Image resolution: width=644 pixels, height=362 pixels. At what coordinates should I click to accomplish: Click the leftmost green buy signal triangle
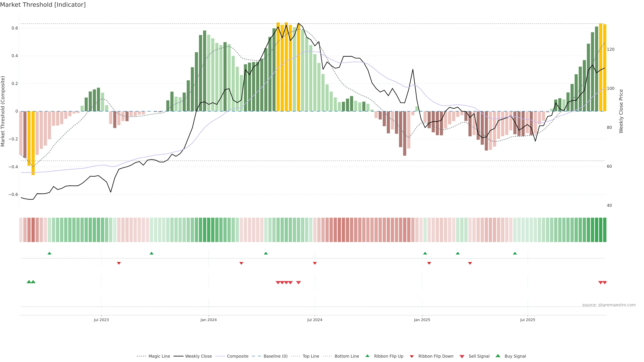tap(29, 282)
